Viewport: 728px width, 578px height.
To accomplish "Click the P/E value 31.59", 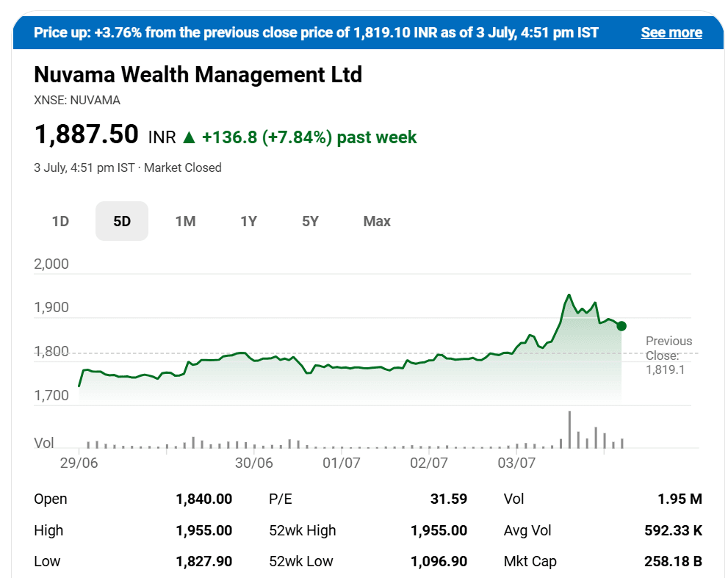I will click(449, 499).
